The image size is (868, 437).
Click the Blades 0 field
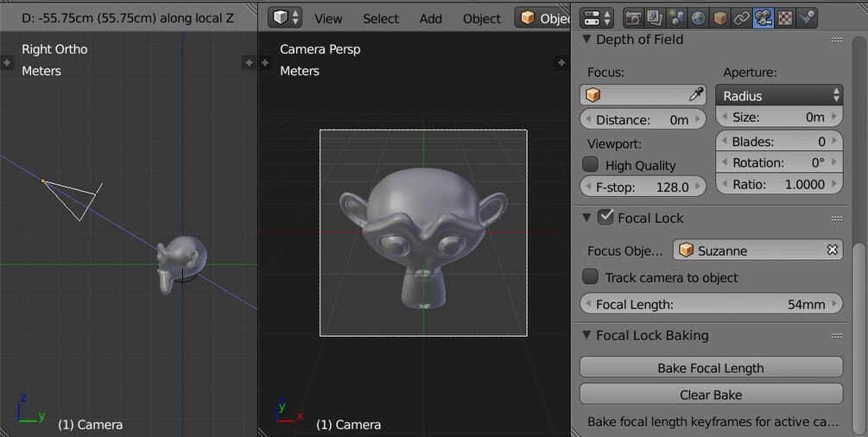pyautogui.click(x=779, y=142)
